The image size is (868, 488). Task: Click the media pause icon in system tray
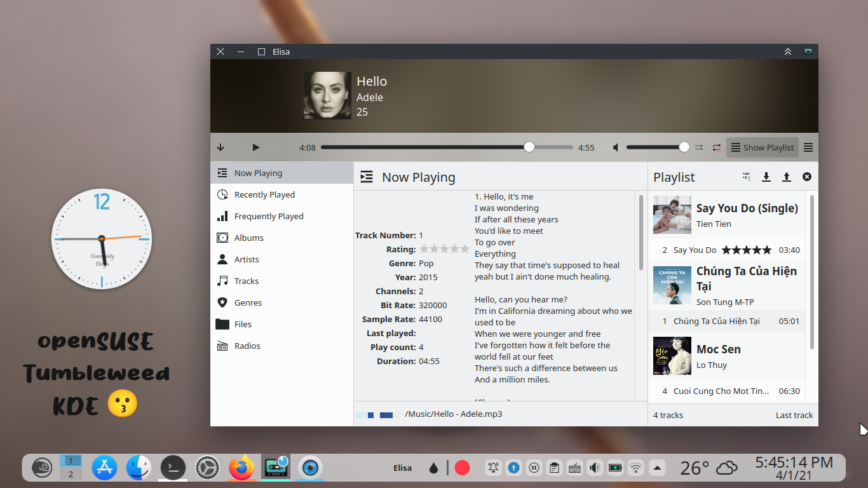click(534, 468)
